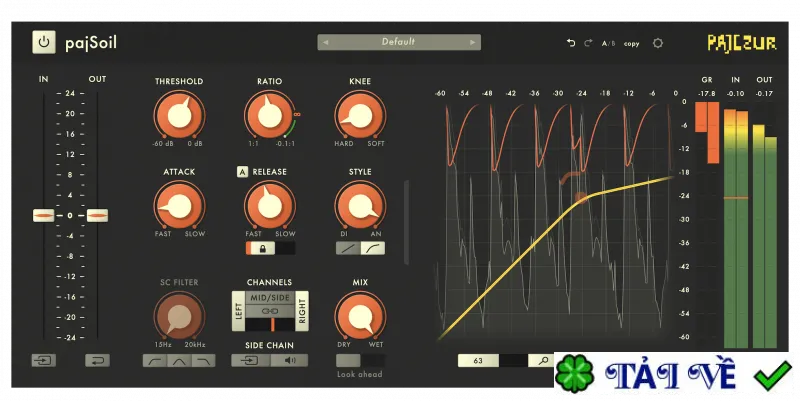Toggle the channel link chain icon
Viewport: 800px width, 401px height.
point(270,311)
